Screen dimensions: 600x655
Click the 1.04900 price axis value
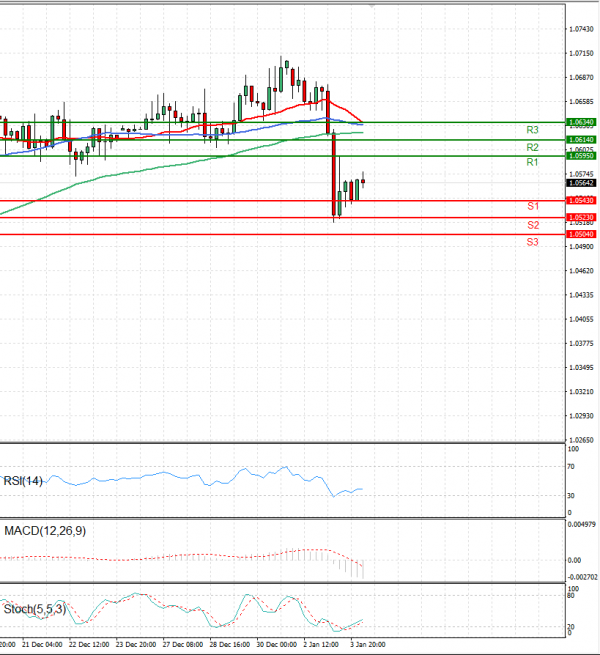[x=581, y=246]
